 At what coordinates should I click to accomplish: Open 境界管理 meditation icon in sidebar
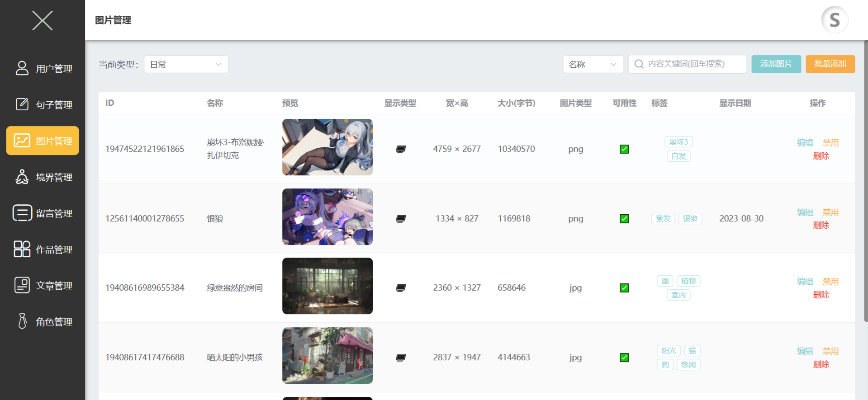coord(22,177)
